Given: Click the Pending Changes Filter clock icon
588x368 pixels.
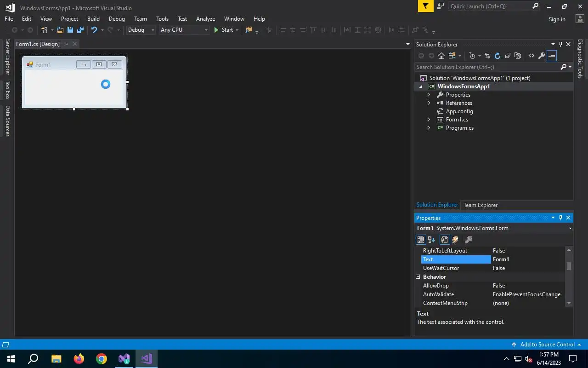Looking at the screenshot, I should pyautogui.click(x=472, y=56).
